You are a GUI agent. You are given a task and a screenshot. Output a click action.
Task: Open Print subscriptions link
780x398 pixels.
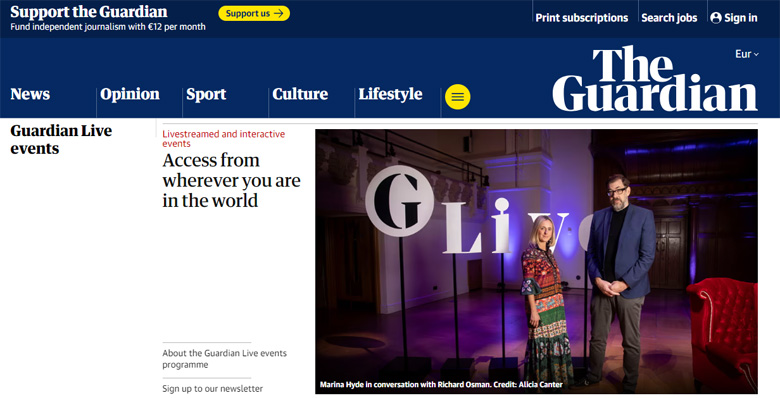click(582, 18)
